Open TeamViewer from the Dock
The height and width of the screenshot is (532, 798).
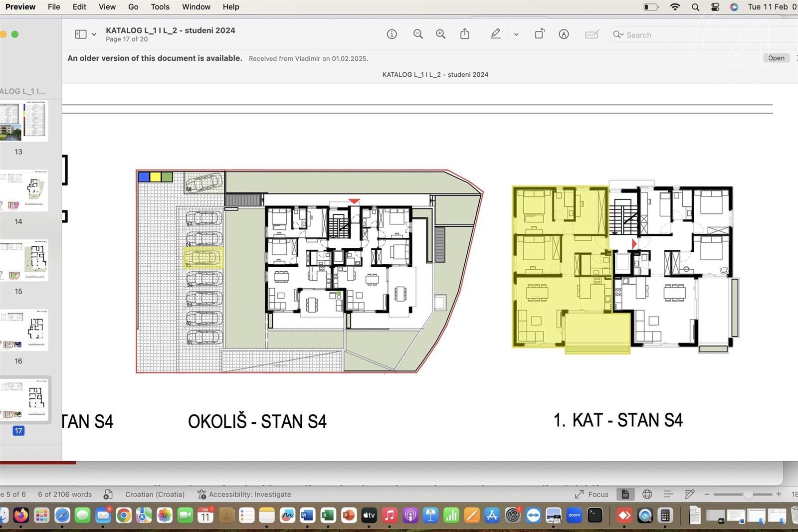(533, 515)
